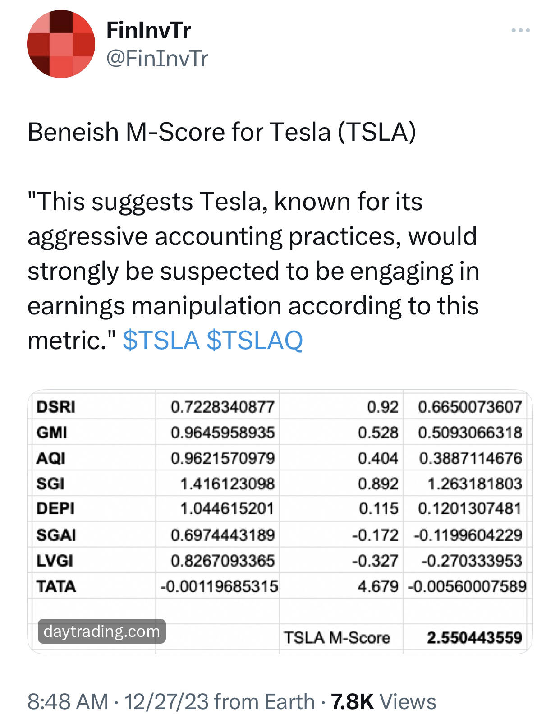Open the $TSLA cashtag
Viewport: 560px width, 728px height.
(x=161, y=340)
